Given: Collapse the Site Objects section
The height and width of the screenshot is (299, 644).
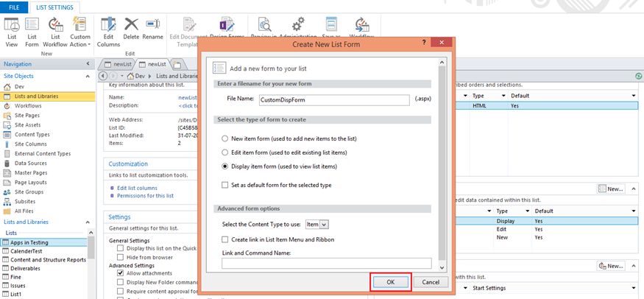Looking at the screenshot, I should coord(88,77).
